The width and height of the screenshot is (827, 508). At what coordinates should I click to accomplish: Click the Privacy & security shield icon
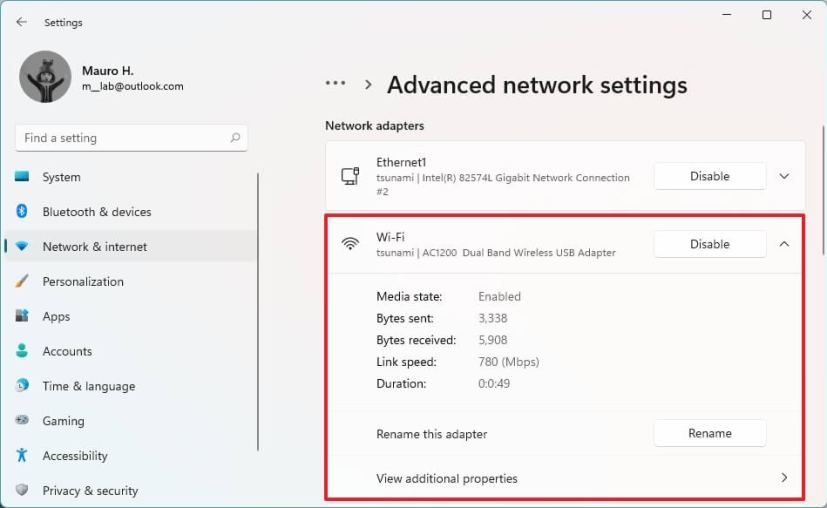click(x=22, y=490)
